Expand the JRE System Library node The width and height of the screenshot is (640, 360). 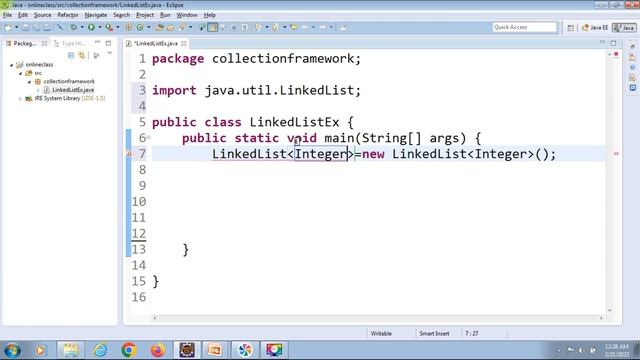pos(20,99)
